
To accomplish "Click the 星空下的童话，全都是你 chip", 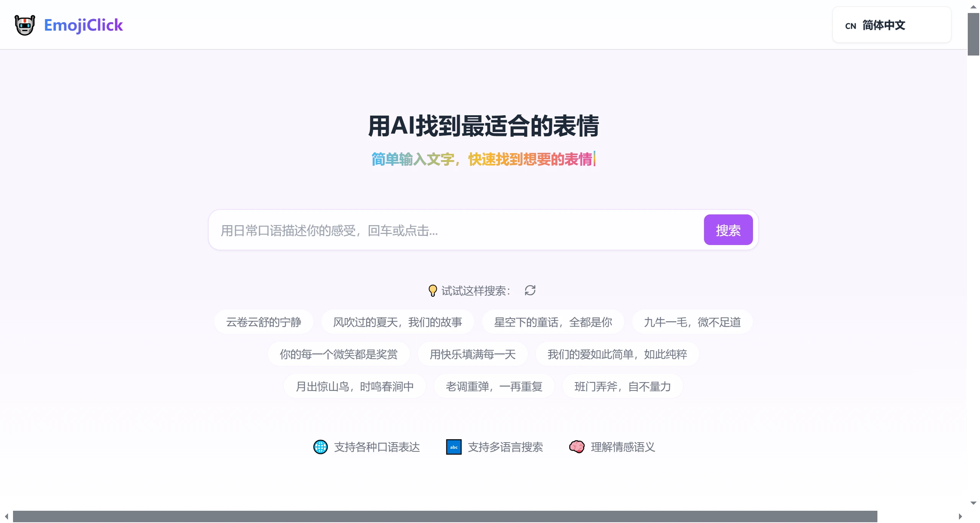I will pos(553,322).
